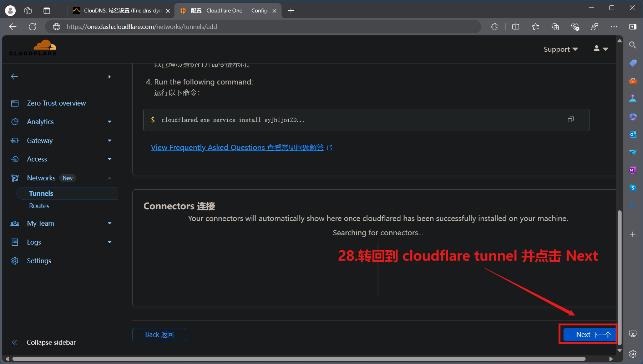
Task: Open a new browser tab
Action: (291, 11)
